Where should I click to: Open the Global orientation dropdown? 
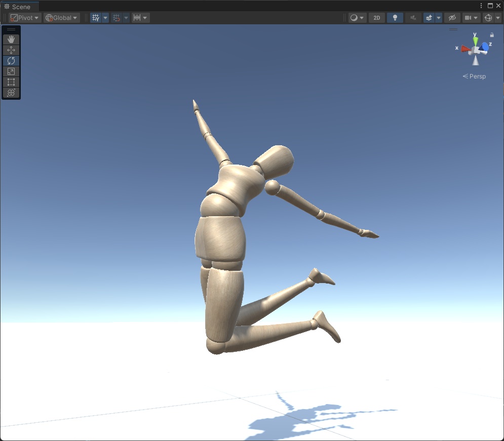coord(61,17)
